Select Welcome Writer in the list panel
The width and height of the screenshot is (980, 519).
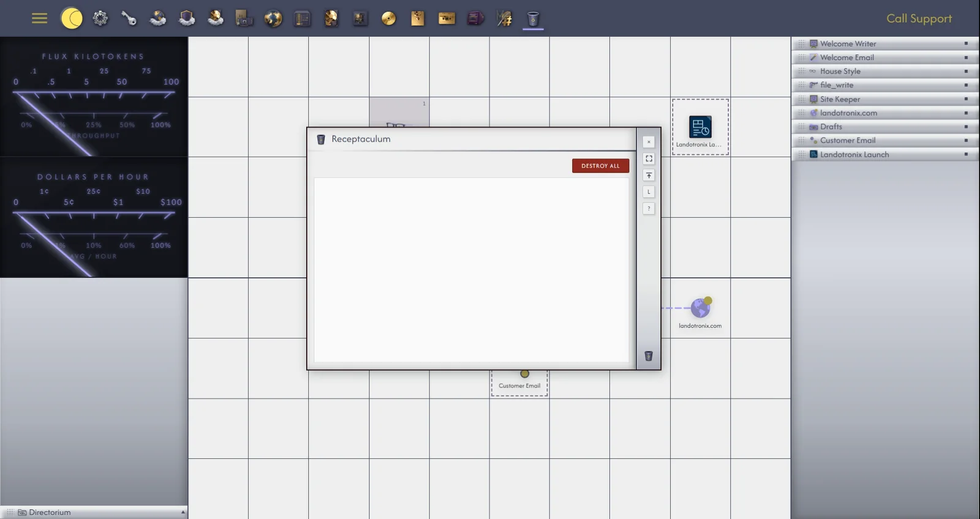885,43
